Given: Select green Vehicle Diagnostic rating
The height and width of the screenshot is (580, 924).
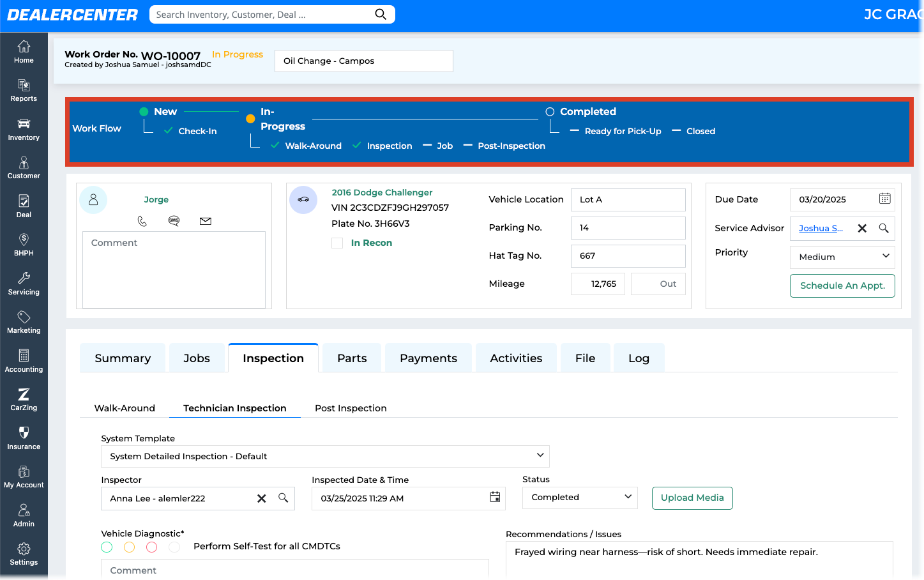Looking at the screenshot, I should pyautogui.click(x=107, y=547).
